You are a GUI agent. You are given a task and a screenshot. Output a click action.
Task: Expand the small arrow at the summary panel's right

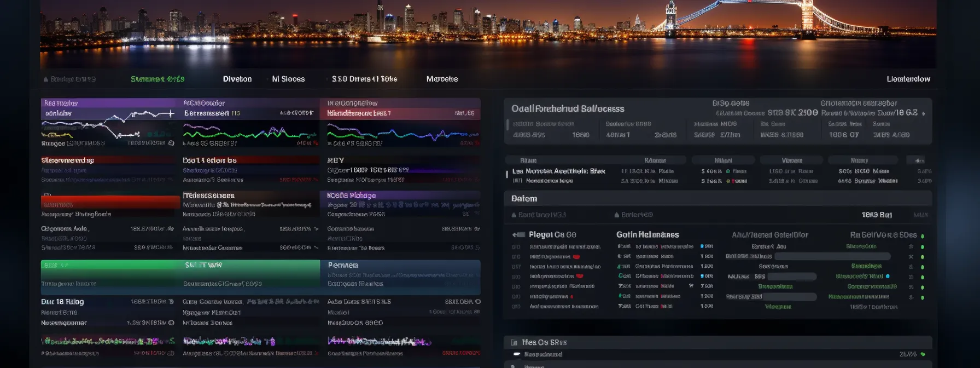click(x=924, y=114)
